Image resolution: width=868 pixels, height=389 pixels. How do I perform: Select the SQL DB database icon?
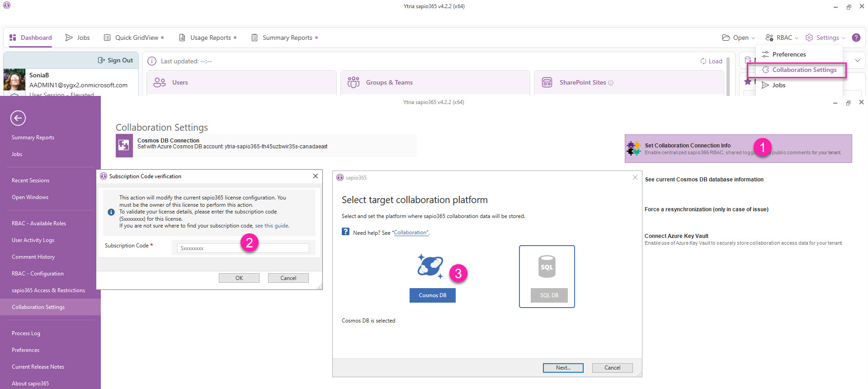point(547,266)
